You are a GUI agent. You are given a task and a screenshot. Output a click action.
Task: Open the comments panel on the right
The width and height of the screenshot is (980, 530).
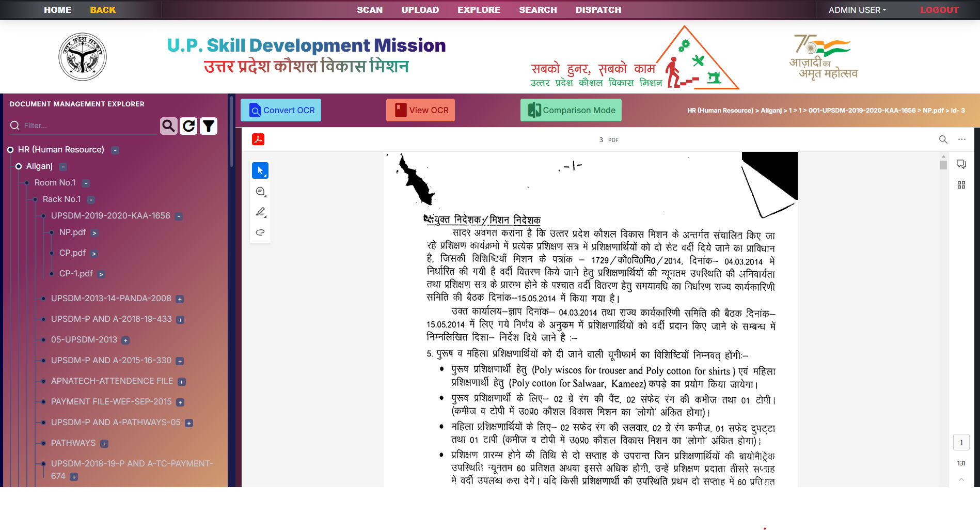(961, 164)
